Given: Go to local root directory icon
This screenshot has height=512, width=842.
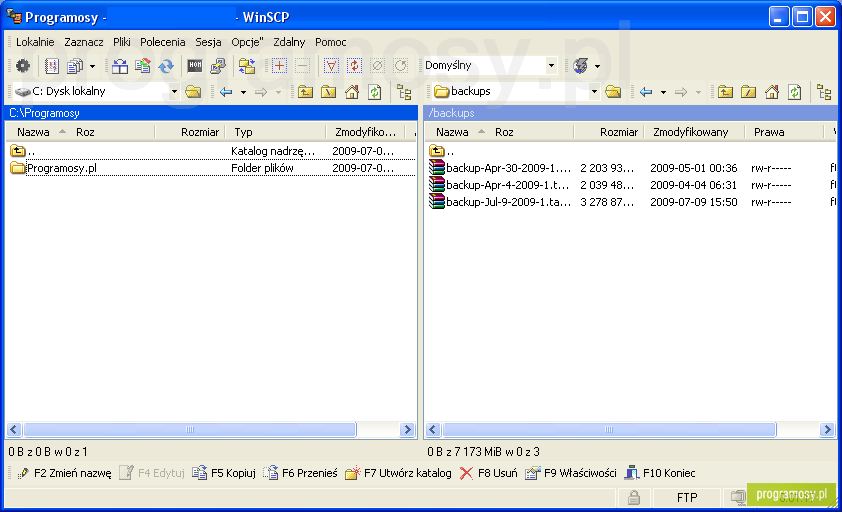Looking at the screenshot, I should click(x=328, y=92).
